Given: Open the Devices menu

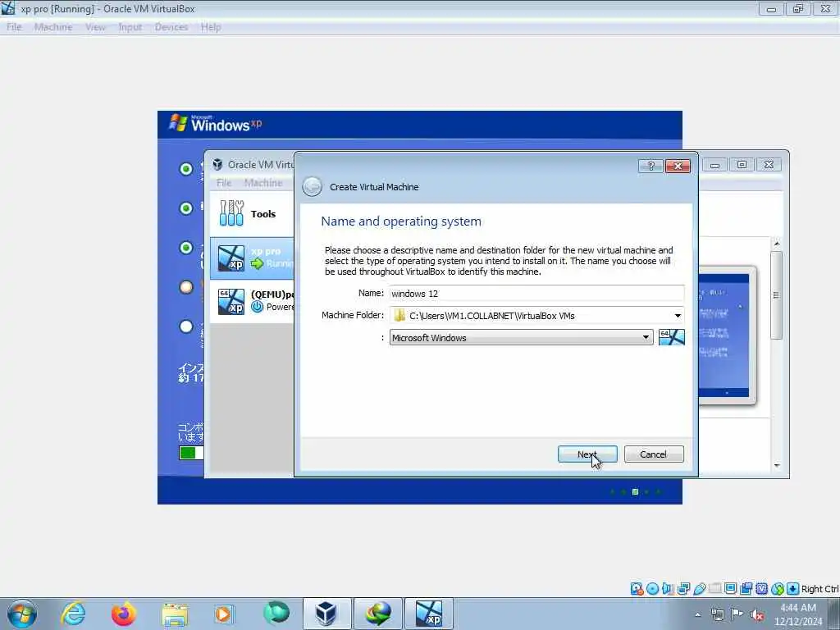Looking at the screenshot, I should pyautogui.click(x=171, y=27).
